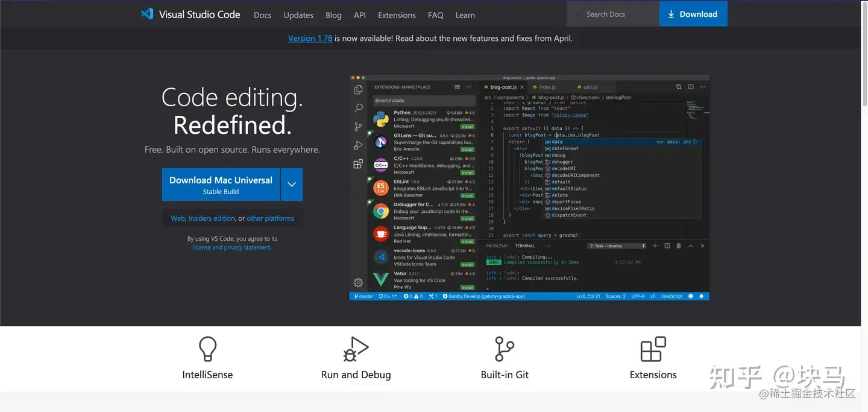Click Download Mac Universal Stable Build
Image resolution: width=868 pixels, height=412 pixels.
tap(221, 185)
